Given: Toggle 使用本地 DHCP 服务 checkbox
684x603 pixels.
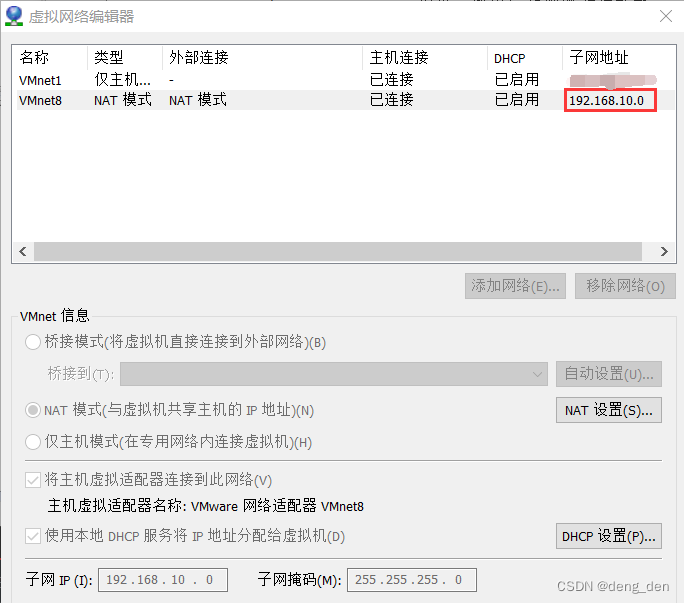Looking at the screenshot, I should [x=33, y=536].
